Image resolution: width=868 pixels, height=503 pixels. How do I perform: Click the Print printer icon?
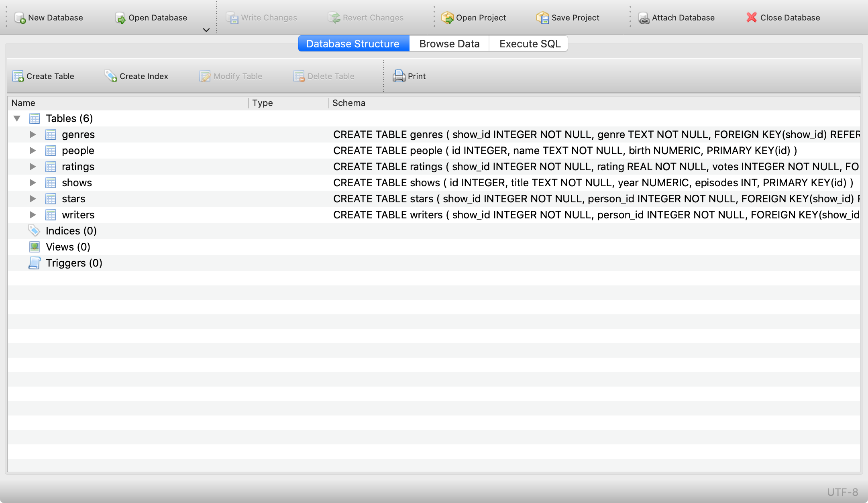399,76
